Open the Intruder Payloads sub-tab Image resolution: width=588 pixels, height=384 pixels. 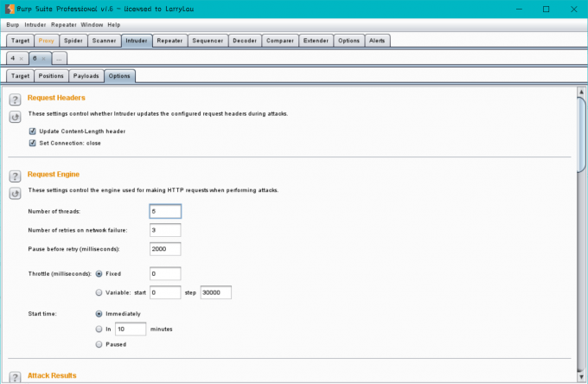(86, 76)
